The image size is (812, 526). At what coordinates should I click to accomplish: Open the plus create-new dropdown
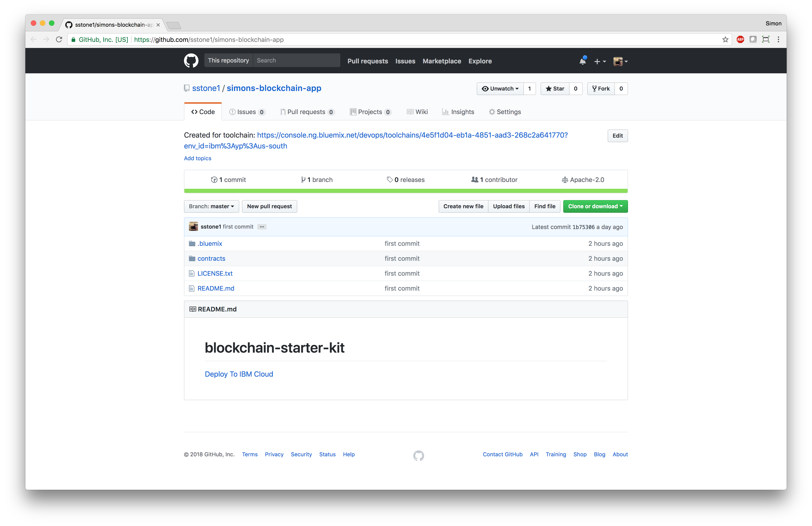pos(599,61)
